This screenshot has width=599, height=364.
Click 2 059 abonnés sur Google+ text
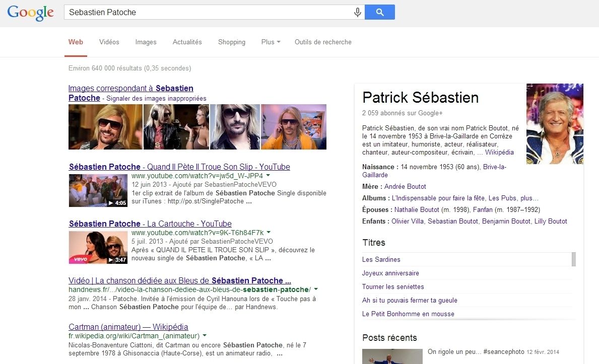pos(402,113)
